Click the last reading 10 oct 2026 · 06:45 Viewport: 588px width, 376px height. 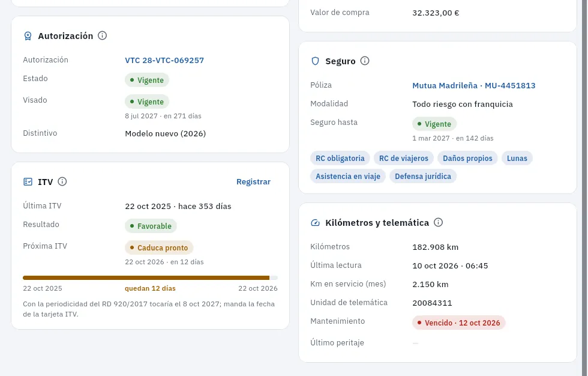[x=450, y=266]
